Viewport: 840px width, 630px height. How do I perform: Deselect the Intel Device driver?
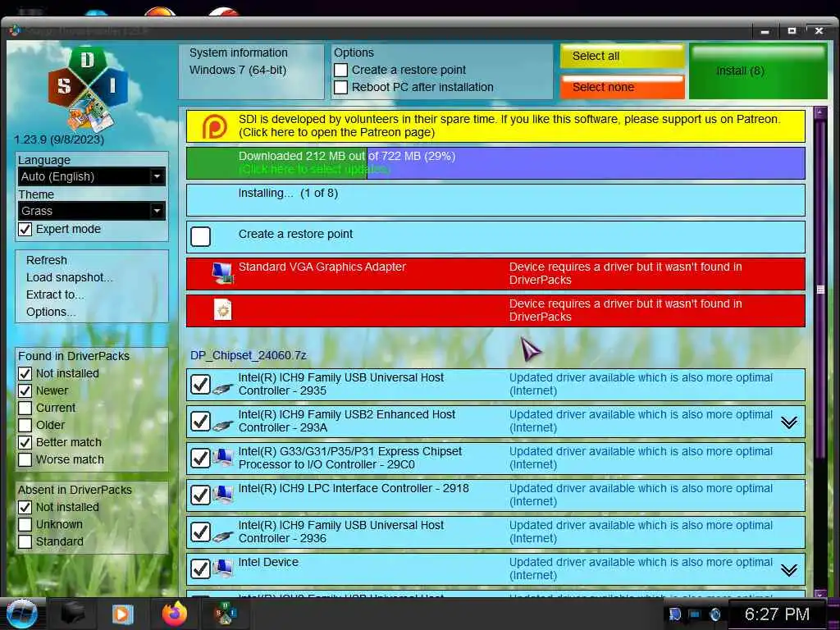pos(200,569)
